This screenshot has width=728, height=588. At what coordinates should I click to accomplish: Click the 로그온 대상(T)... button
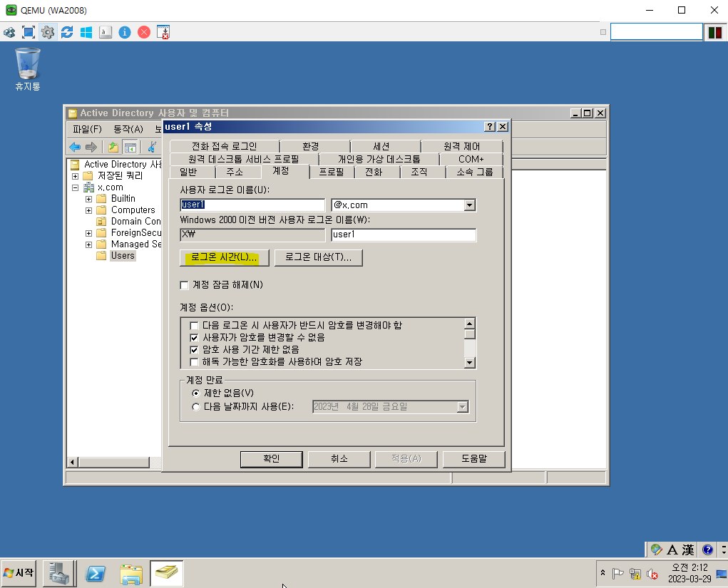pyautogui.click(x=319, y=257)
